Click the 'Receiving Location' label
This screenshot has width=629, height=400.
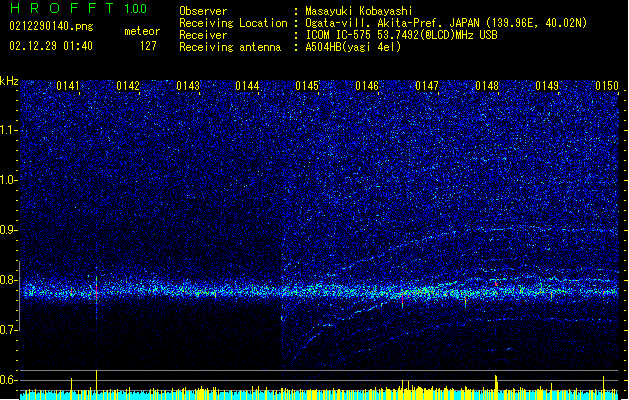[233, 23]
